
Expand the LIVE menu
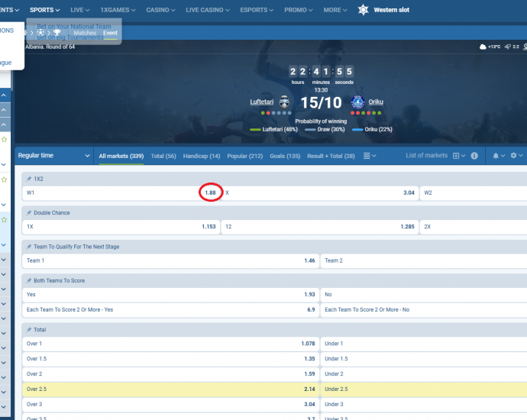pos(80,10)
